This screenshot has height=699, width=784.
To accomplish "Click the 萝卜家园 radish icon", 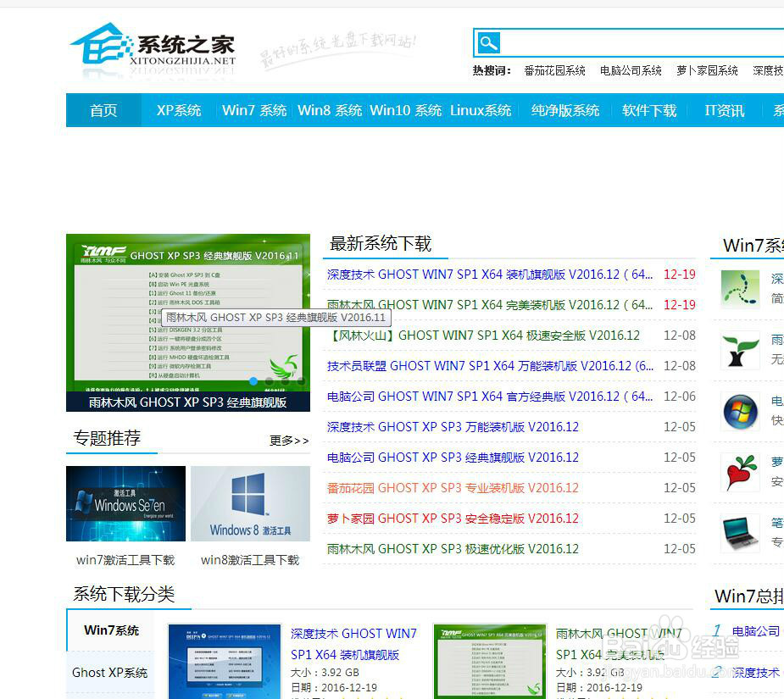I will (740, 473).
